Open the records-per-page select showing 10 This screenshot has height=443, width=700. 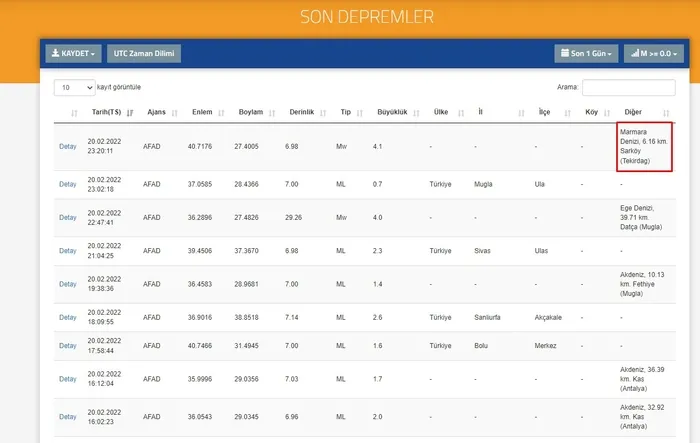pyautogui.click(x=75, y=88)
